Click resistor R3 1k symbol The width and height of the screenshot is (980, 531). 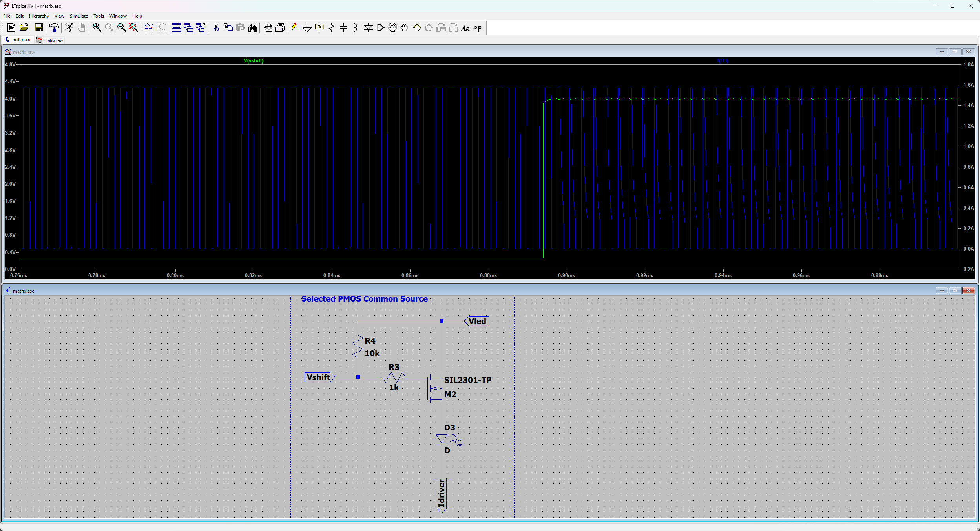394,377
